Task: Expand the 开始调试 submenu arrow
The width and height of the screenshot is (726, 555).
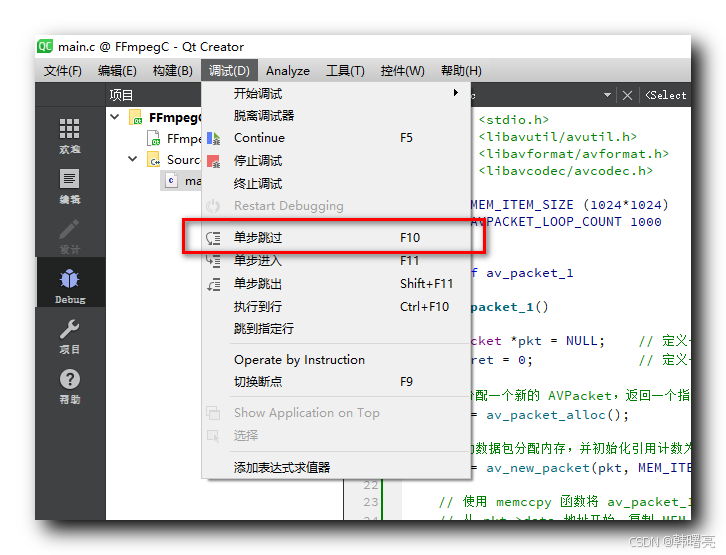Action: (456, 93)
